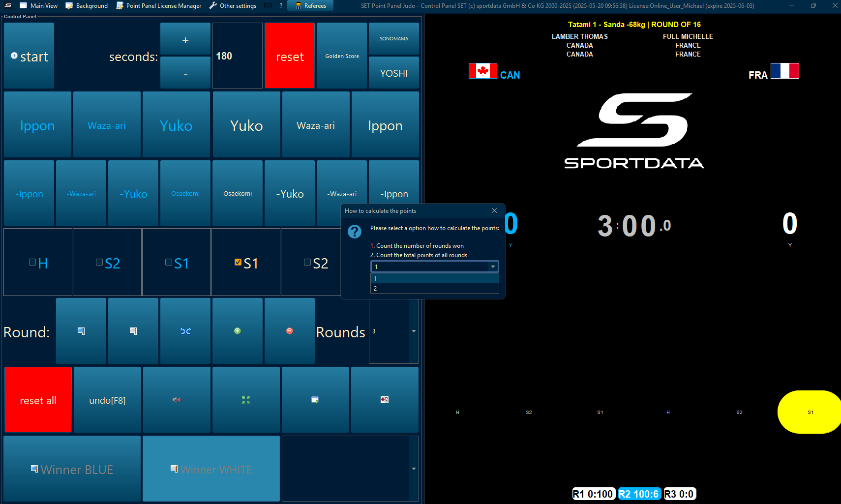Viewport: 841px width, 504px height.
Task: Click the green fullscreen arrows icon button
Action: click(x=246, y=400)
